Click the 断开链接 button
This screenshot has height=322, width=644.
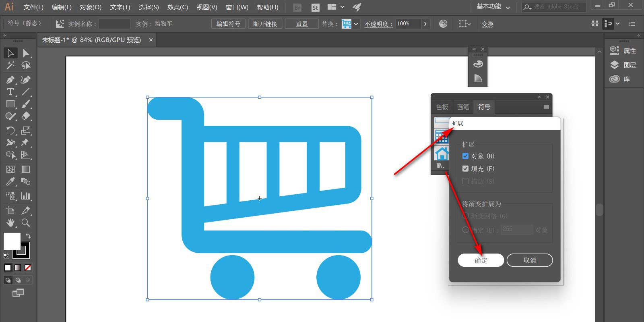coord(265,24)
